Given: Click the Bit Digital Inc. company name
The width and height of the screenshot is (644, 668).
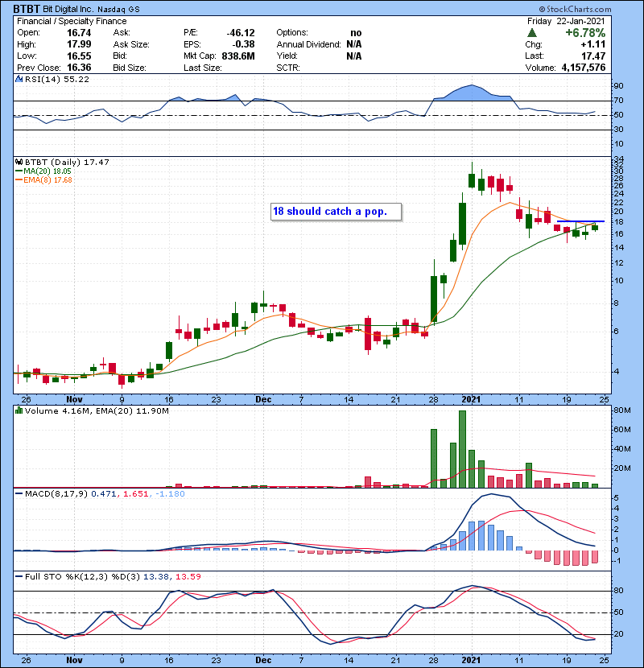Looking at the screenshot, I should pos(68,9).
